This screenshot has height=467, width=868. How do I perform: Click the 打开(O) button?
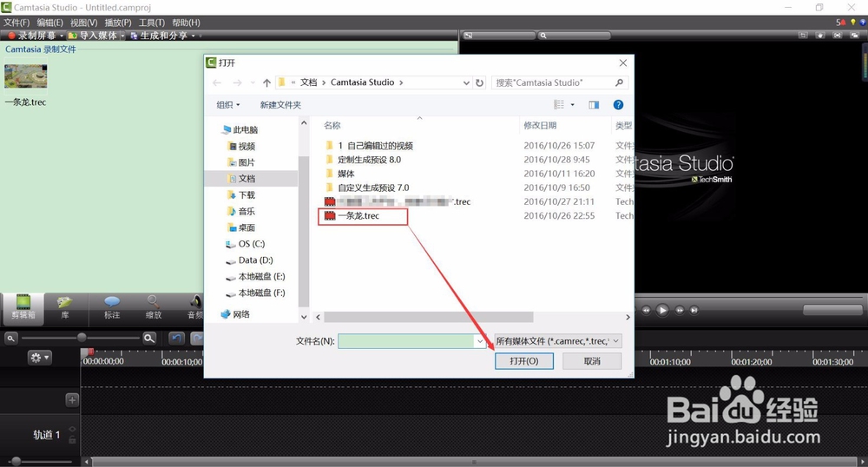point(523,361)
